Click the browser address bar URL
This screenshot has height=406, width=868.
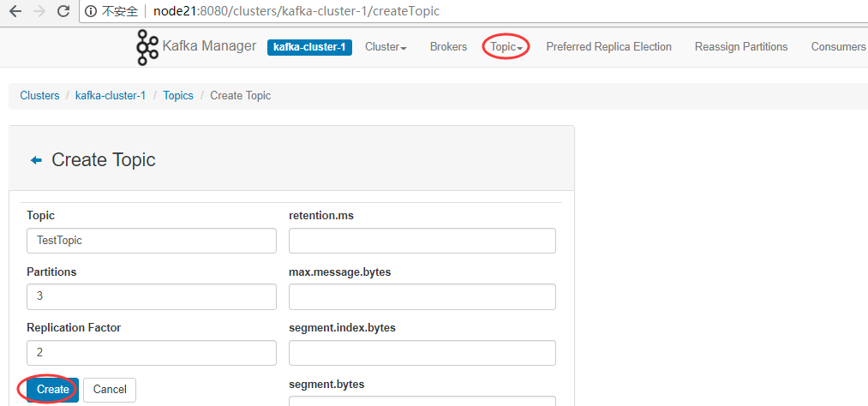pyautogui.click(x=296, y=11)
